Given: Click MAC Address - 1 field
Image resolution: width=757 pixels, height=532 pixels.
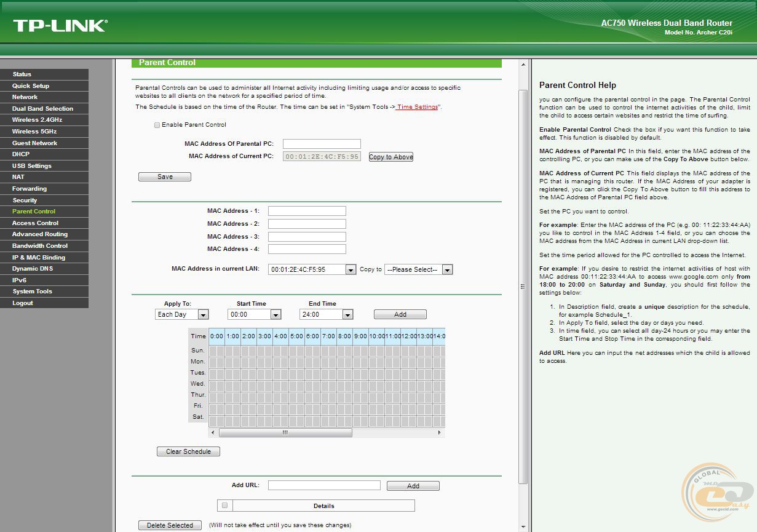Looking at the screenshot, I should pyautogui.click(x=307, y=211).
